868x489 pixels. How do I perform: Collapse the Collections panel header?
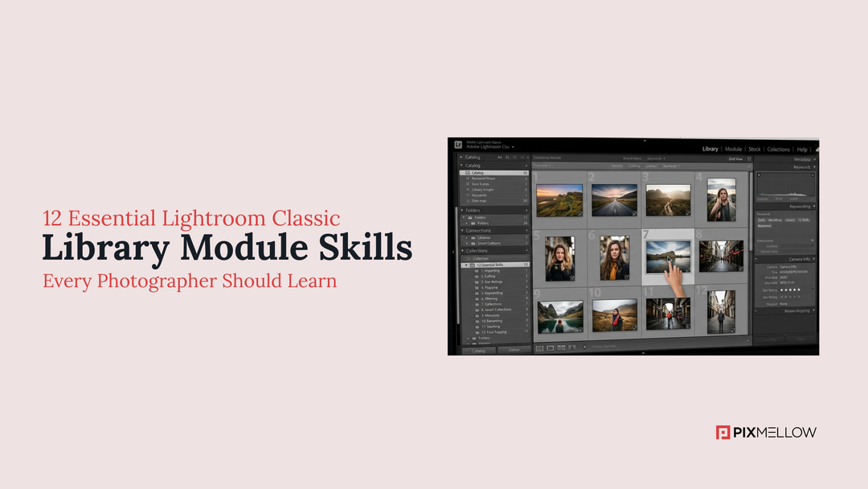point(462,251)
